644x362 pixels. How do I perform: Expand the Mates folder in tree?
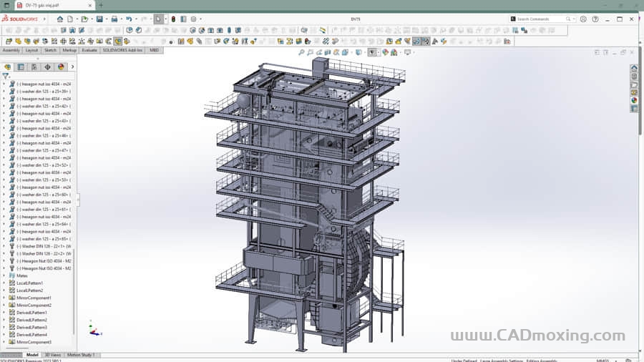4,275
